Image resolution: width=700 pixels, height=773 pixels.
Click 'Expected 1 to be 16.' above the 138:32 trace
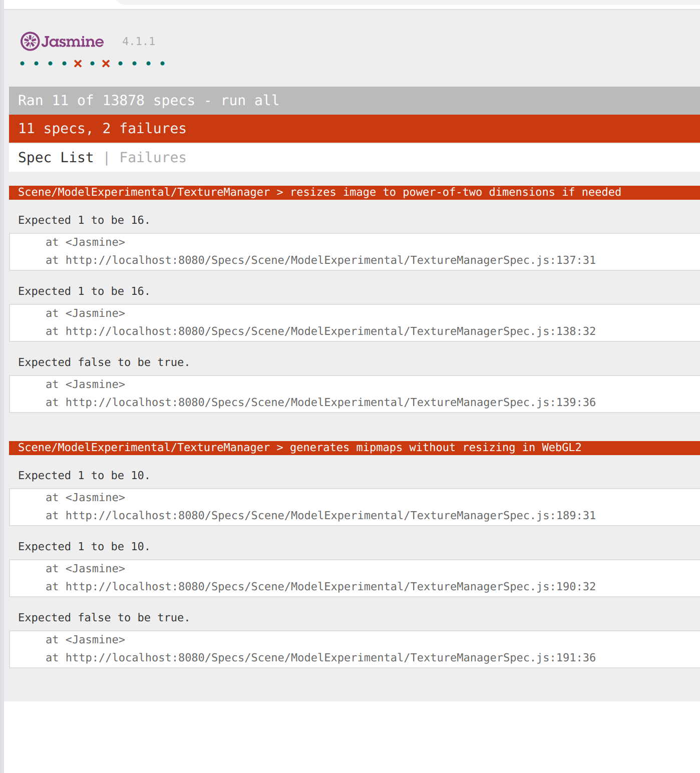tap(84, 291)
